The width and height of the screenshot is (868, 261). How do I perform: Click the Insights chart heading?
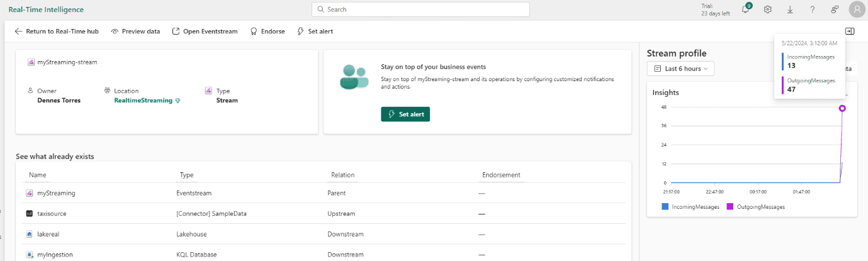tap(665, 92)
